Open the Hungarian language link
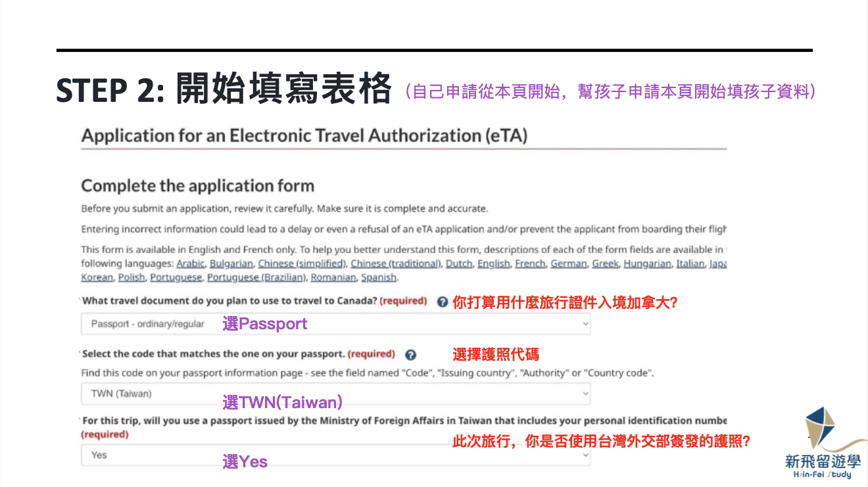Screen dimensions: 868x487 click(648, 264)
